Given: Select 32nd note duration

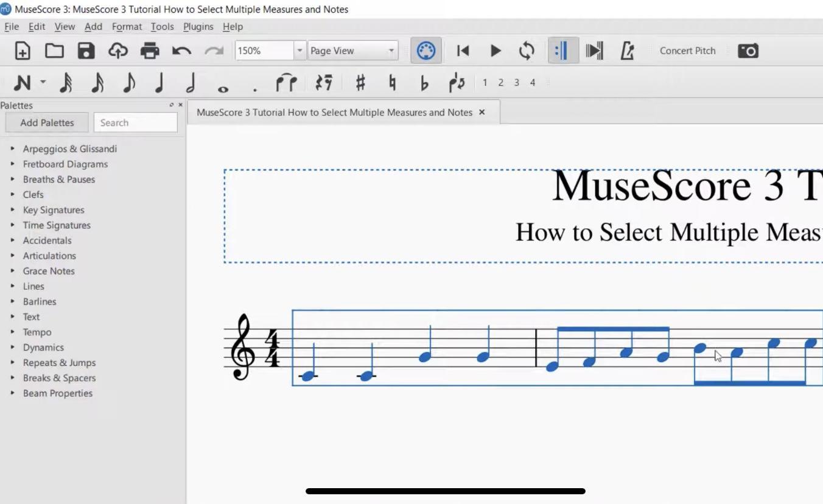Looking at the screenshot, I should (66, 82).
